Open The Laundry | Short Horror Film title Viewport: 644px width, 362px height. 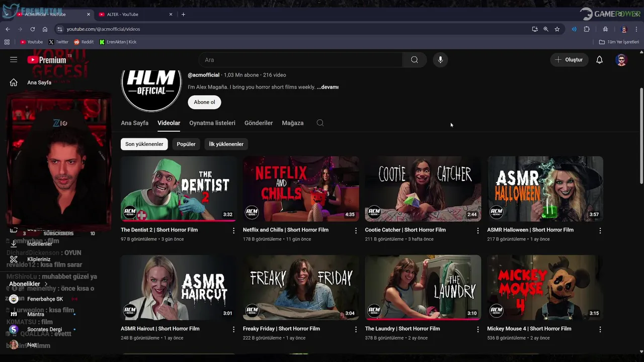[403, 329]
